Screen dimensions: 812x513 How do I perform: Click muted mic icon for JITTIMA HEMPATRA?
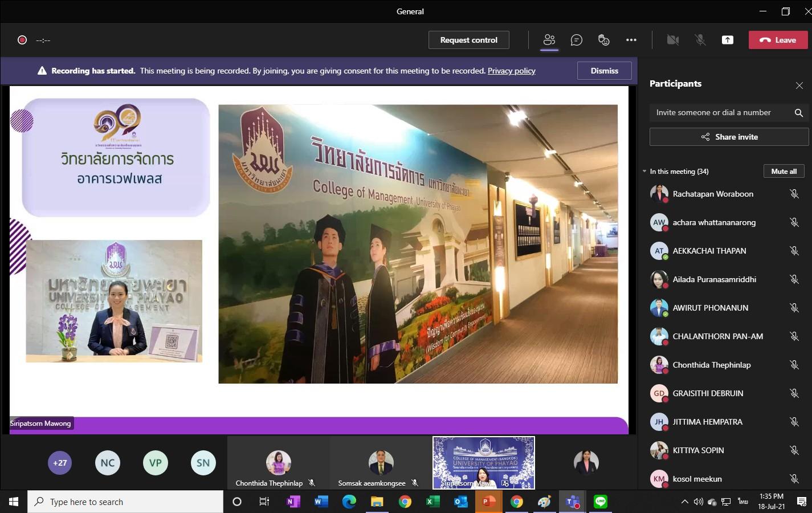[x=794, y=422]
